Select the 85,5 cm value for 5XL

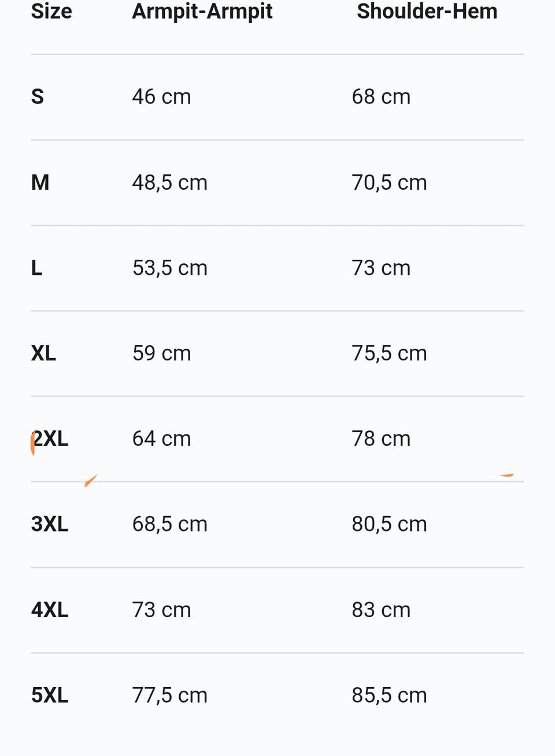389,695
